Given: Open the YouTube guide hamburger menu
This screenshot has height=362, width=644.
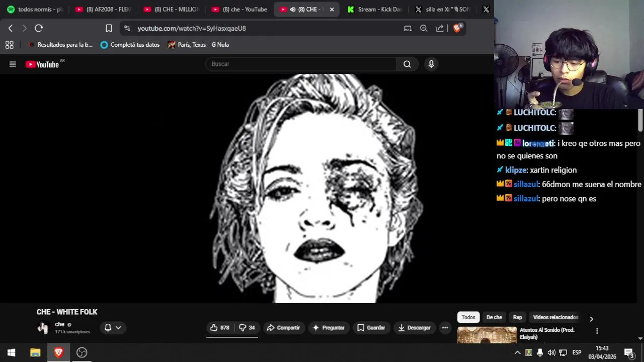Looking at the screenshot, I should click(x=13, y=64).
